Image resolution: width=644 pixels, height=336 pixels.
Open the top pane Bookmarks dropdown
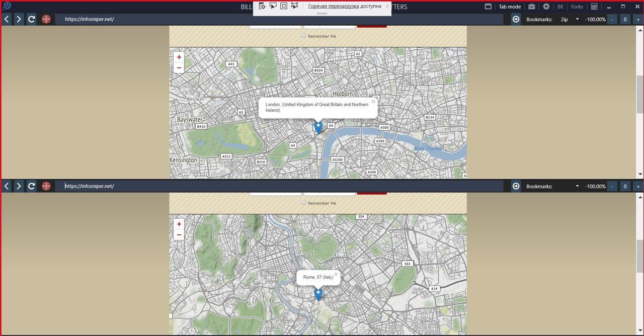tap(577, 19)
